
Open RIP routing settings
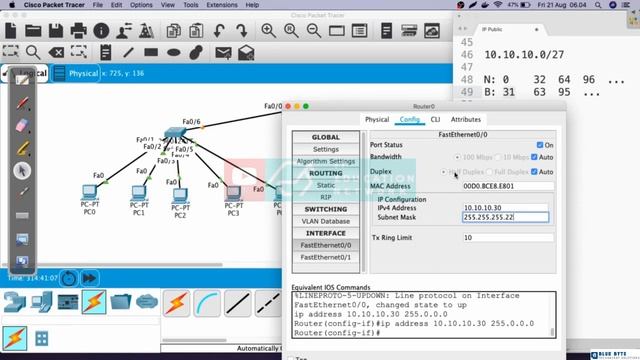(x=326, y=197)
